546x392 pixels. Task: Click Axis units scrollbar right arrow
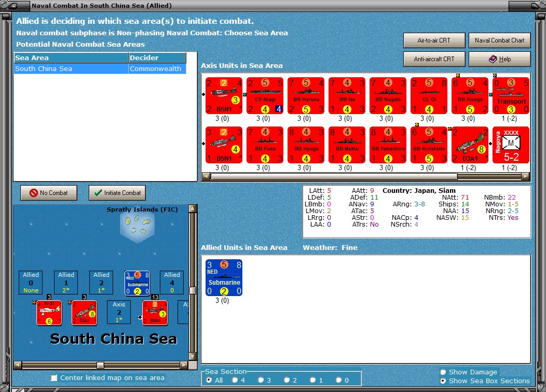click(x=526, y=176)
